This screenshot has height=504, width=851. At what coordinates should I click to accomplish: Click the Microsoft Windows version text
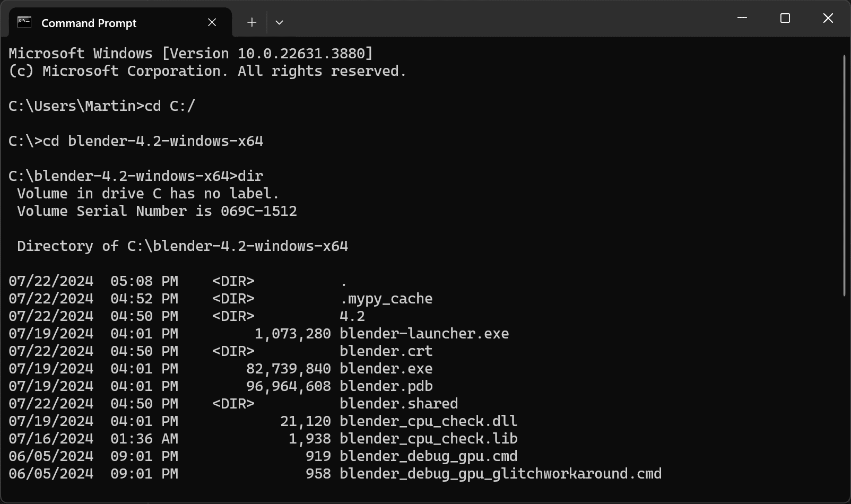tap(190, 53)
